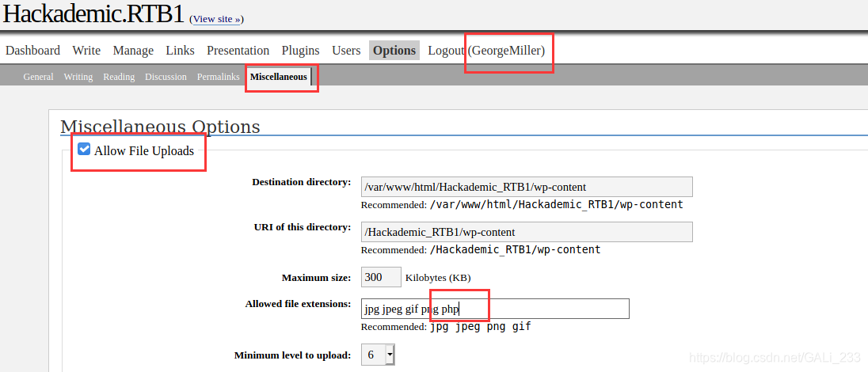Select the Options menu item

(x=394, y=51)
